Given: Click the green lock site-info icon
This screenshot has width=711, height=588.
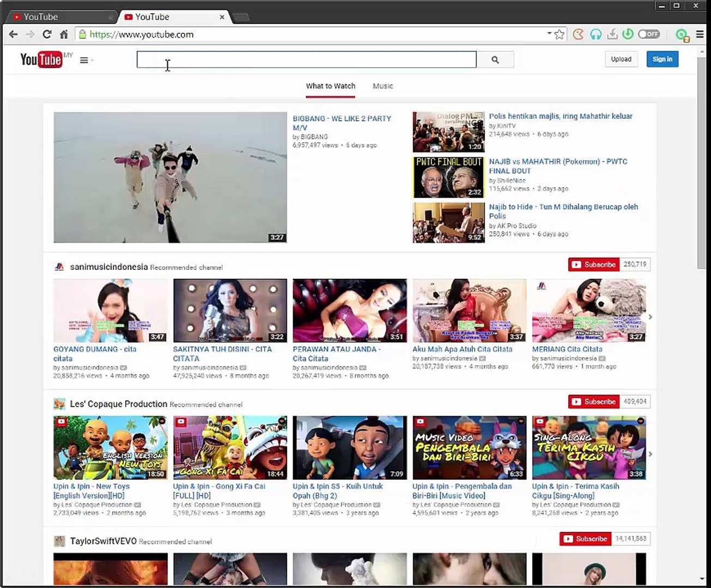Looking at the screenshot, I should click(x=82, y=34).
